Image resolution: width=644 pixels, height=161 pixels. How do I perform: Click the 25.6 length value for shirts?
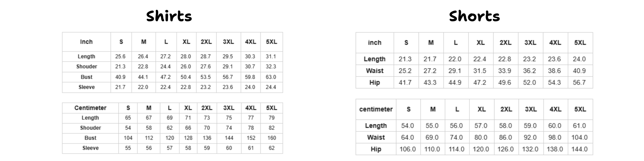[x=120, y=56]
